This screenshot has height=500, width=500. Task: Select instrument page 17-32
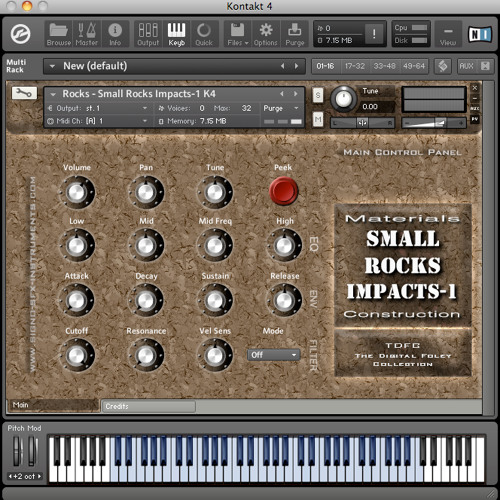[x=355, y=66]
